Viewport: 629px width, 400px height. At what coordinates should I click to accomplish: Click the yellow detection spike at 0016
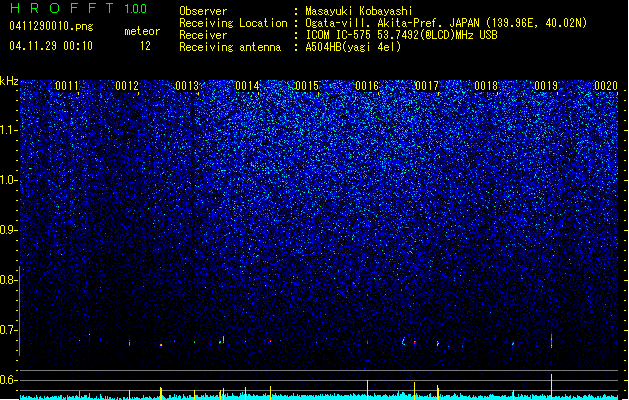367,390
